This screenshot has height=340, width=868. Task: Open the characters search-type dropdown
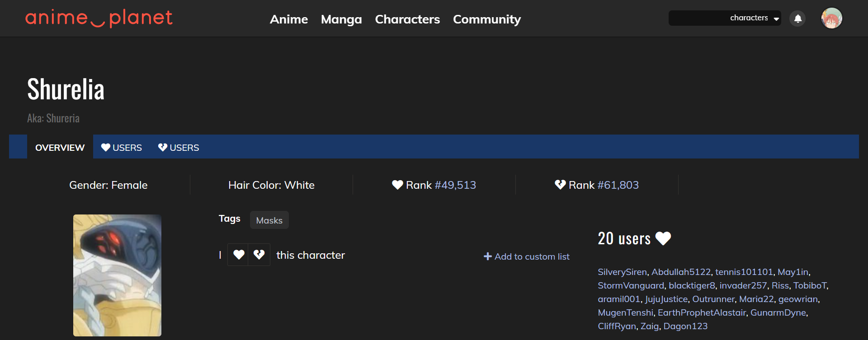tap(755, 18)
